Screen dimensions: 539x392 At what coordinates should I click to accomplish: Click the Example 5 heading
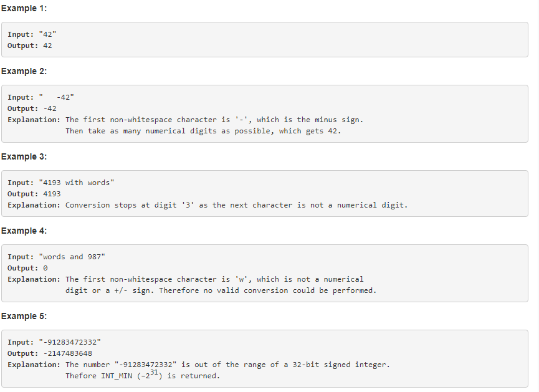(24, 317)
